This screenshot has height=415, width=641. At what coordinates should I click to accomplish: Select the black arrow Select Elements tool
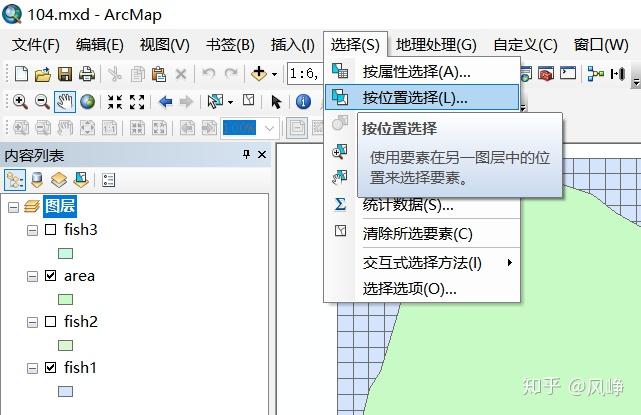click(276, 102)
